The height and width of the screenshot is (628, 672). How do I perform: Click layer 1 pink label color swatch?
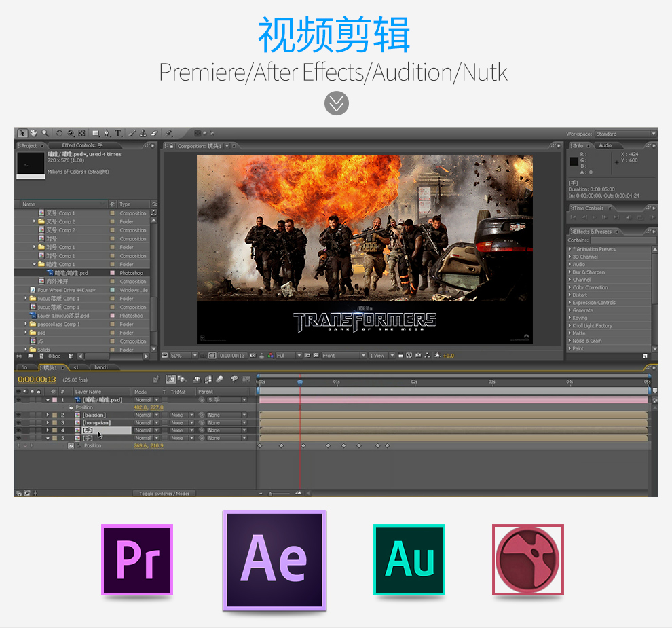55,399
